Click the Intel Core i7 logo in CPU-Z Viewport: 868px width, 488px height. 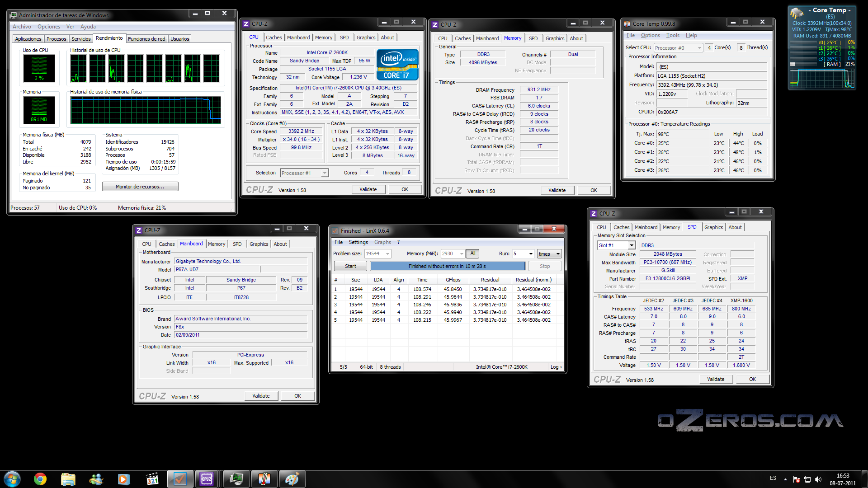(397, 65)
